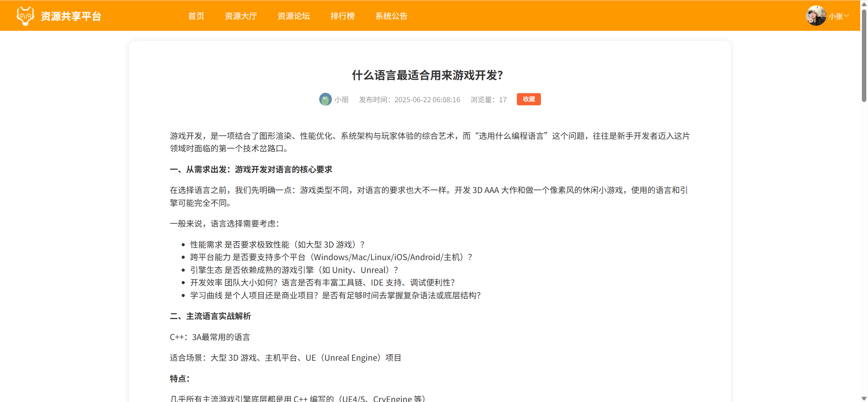Go to 资源大厅 navigation tab
This screenshot has width=868, height=402.
[x=241, y=16]
